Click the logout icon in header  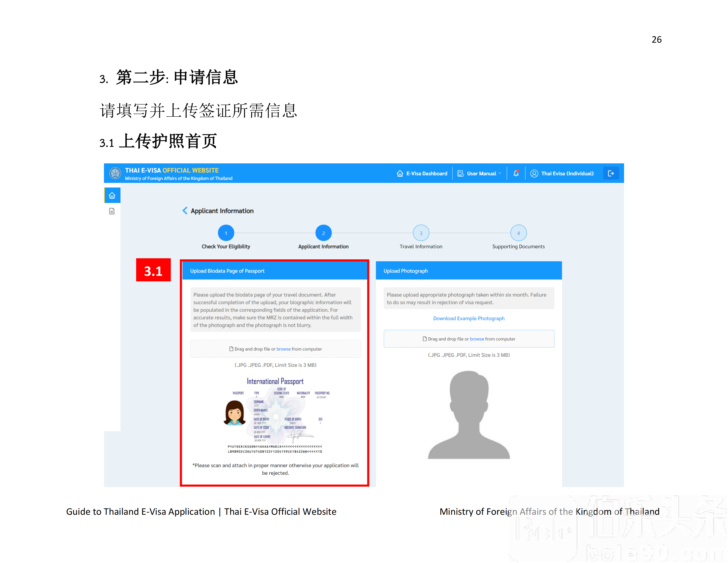(611, 173)
